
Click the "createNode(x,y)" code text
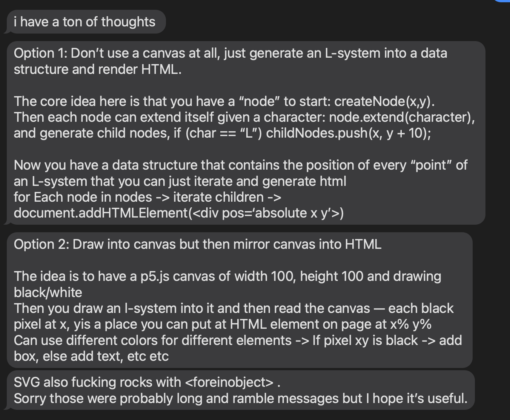tap(384, 101)
